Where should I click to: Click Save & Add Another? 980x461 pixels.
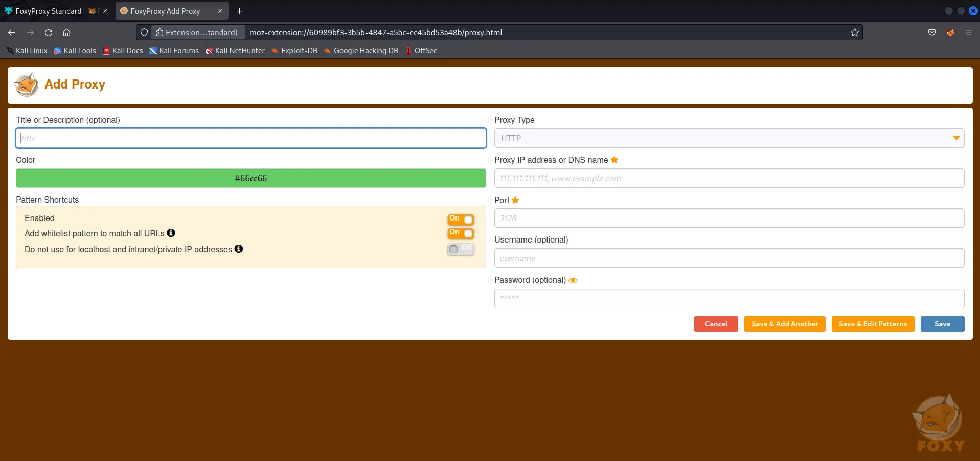[785, 324]
